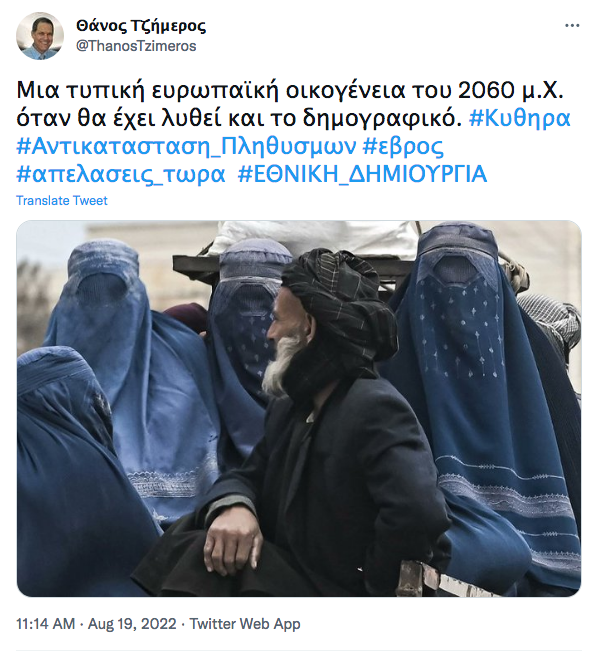Select the #ΕΘΝΙΚΗ_ΔΗΜΙΟΥΡΓΙΑ hashtag
The width and height of the screenshot is (598, 653).
(x=362, y=174)
